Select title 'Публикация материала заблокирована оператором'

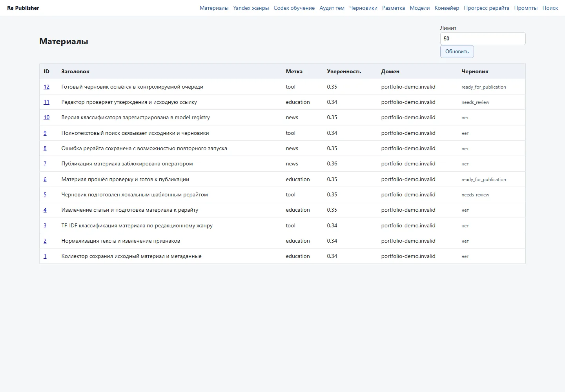pos(127,163)
